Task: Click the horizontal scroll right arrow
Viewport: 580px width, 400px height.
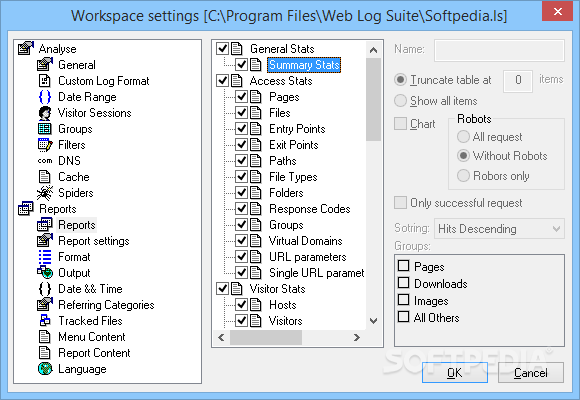Action: pos(357,337)
